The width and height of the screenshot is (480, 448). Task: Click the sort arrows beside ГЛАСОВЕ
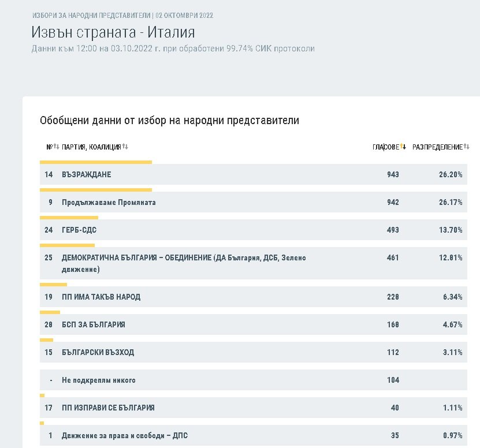403,147
